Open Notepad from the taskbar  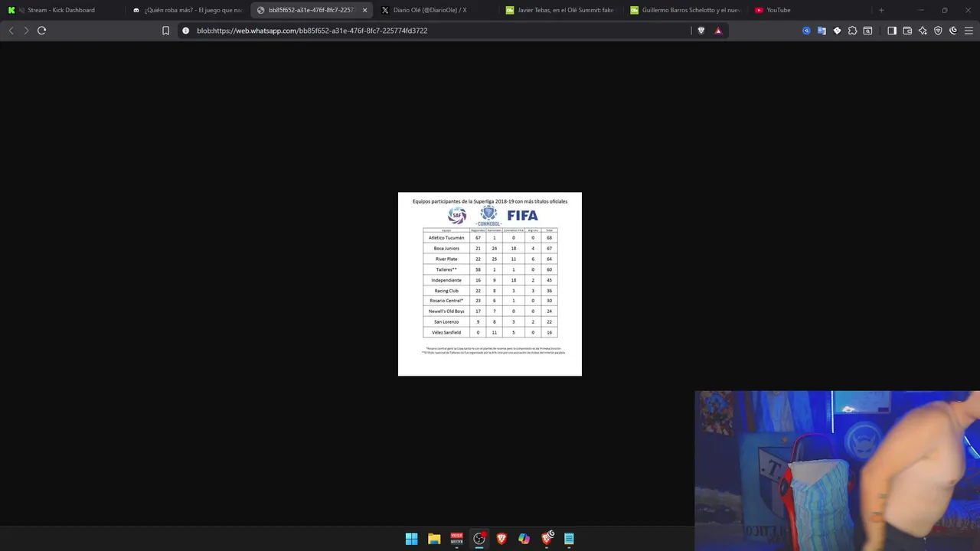[x=569, y=539]
